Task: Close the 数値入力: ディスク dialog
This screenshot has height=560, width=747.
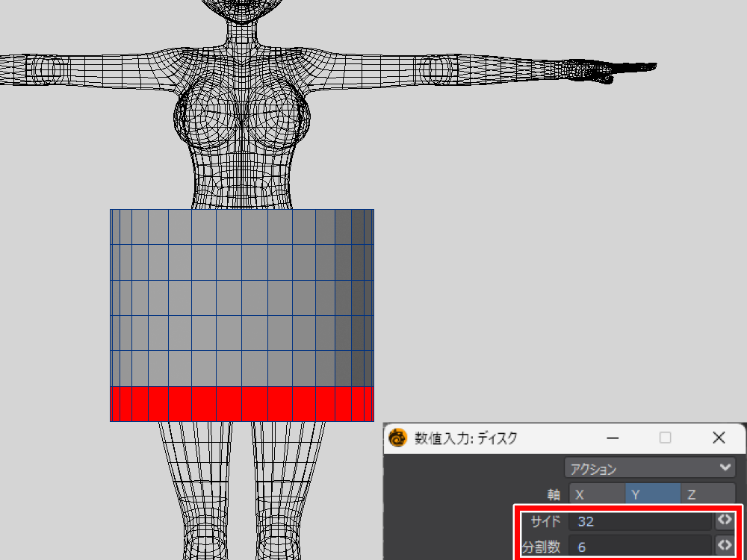Action: tap(719, 438)
